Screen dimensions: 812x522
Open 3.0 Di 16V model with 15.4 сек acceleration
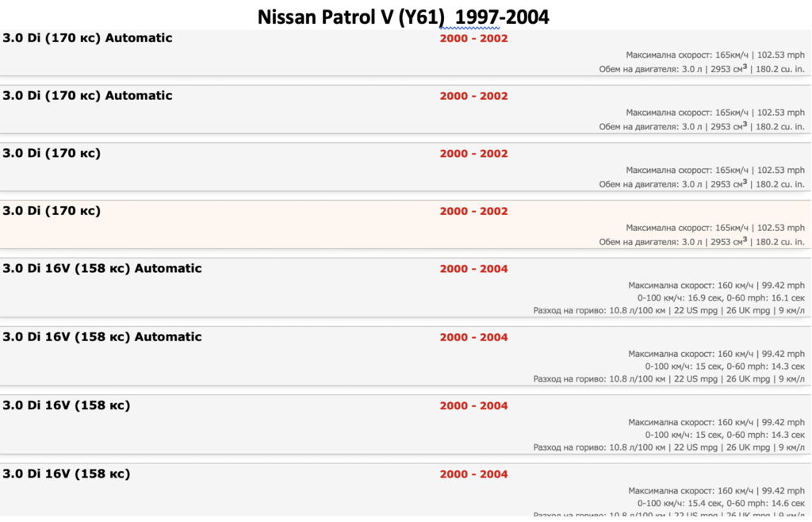pyautogui.click(x=67, y=474)
